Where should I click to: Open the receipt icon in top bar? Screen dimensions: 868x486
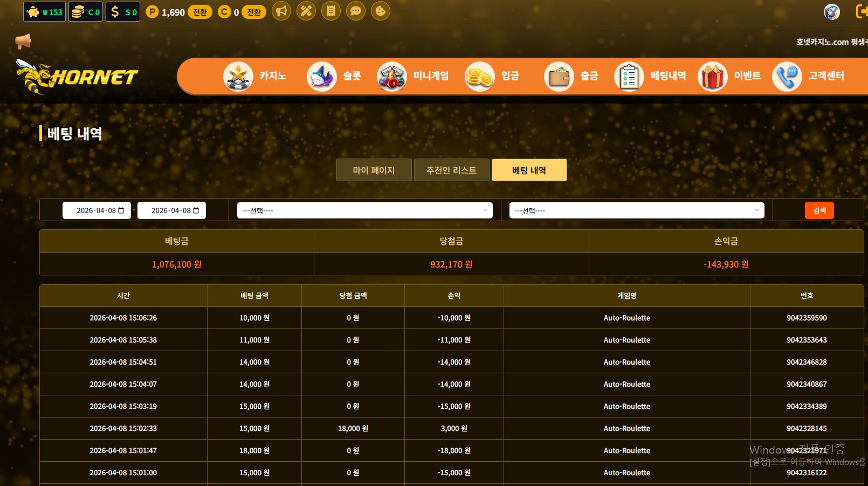click(331, 11)
